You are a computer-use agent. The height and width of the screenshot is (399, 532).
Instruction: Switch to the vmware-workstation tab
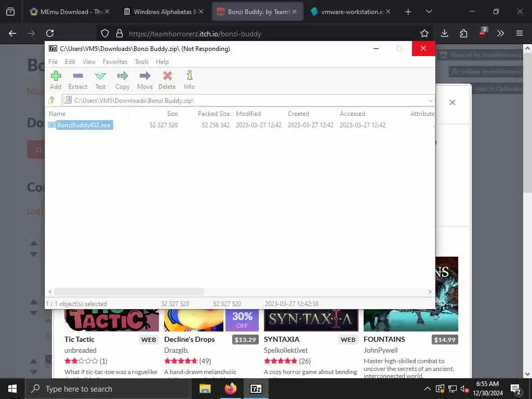point(351,12)
